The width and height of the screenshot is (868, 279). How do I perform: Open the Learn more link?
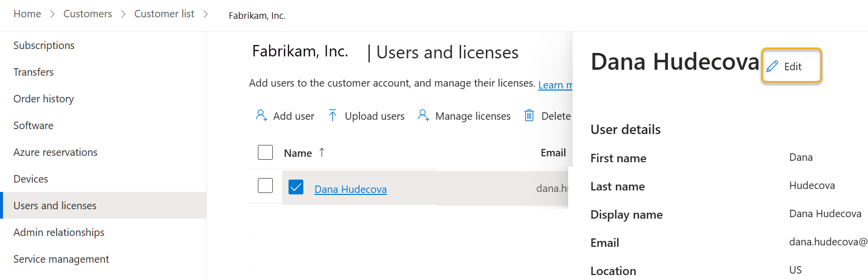pos(555,85)
